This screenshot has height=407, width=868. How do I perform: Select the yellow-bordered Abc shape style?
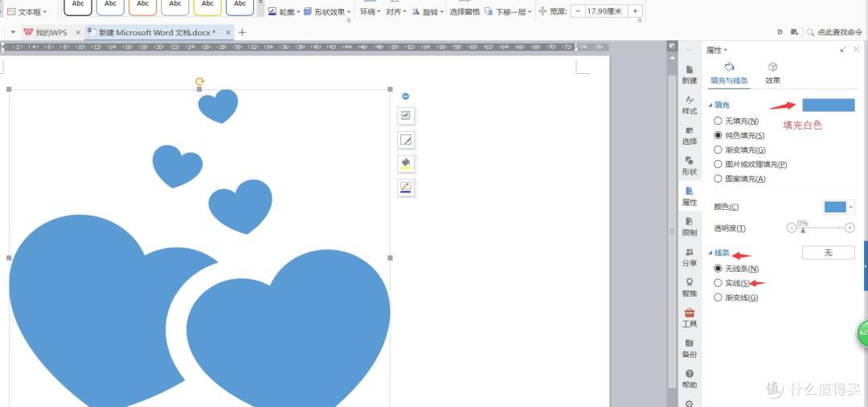(x=207, y=6)
